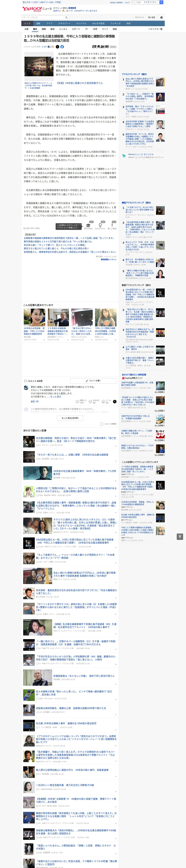This screenshot has height=868, width=186.
Task: Share the comment on X
Action: coord(114,401)
